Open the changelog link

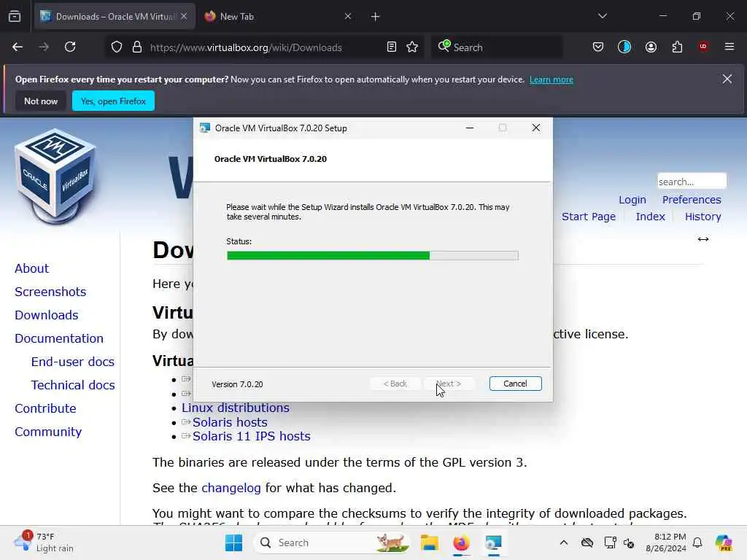point(231,488)
